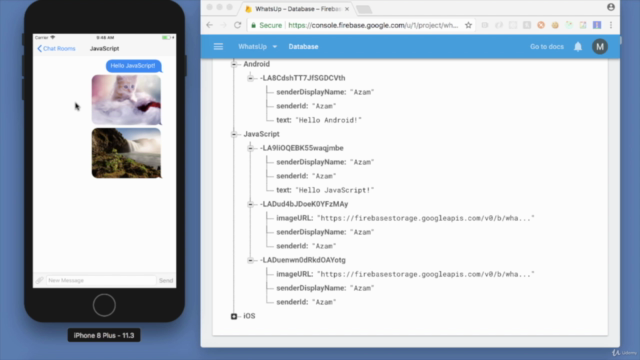Select the WhatsUp Database tab in Chrome
The width and height of the screenshot is (640, 360).
pyautogui.click(x=298, y=9)
